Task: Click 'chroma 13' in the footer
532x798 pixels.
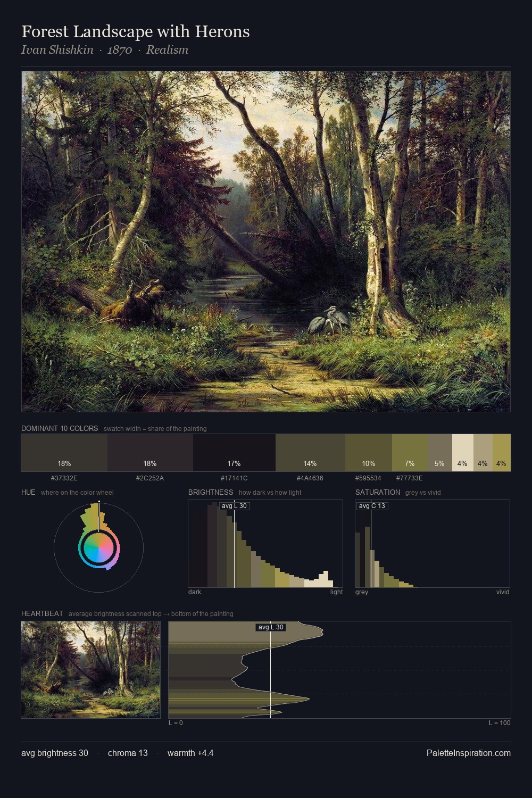Action: click(x=128, y=753)
